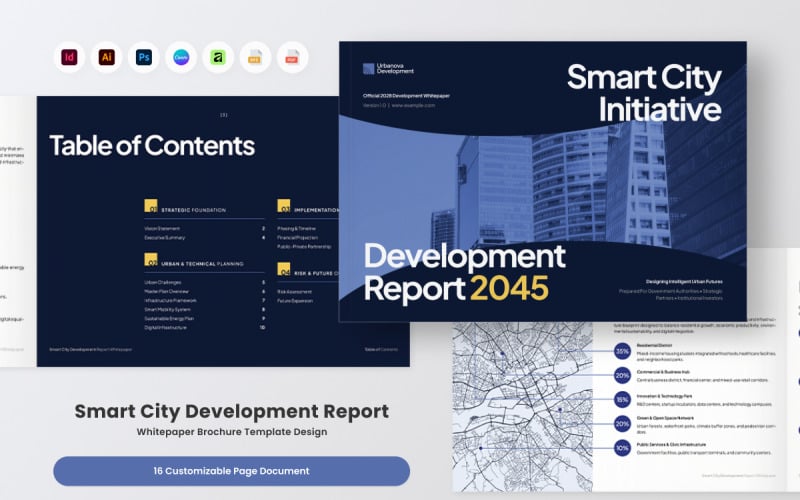The height and width of the screenshot is (500, 800).
Task: Click the 'Residential District' label
Action: tap(655, 345)
